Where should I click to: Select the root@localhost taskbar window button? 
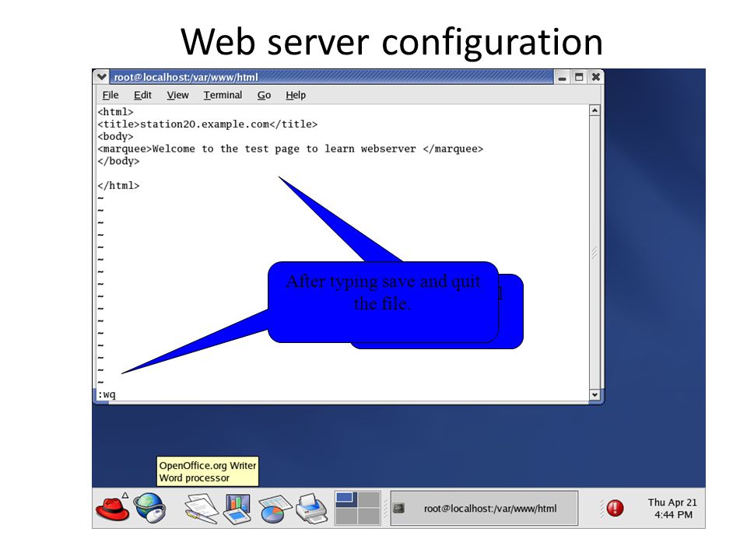click(x=484, y=508)
